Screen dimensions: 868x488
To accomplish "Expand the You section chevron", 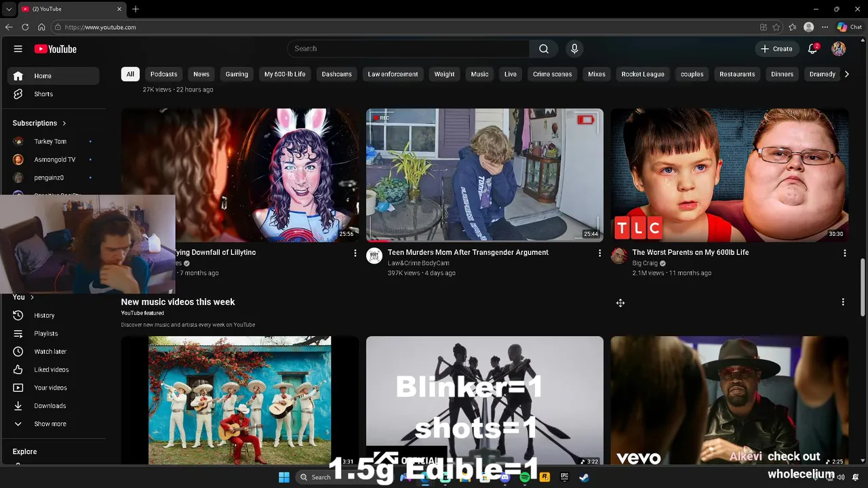I will click(x=32, y=297).
